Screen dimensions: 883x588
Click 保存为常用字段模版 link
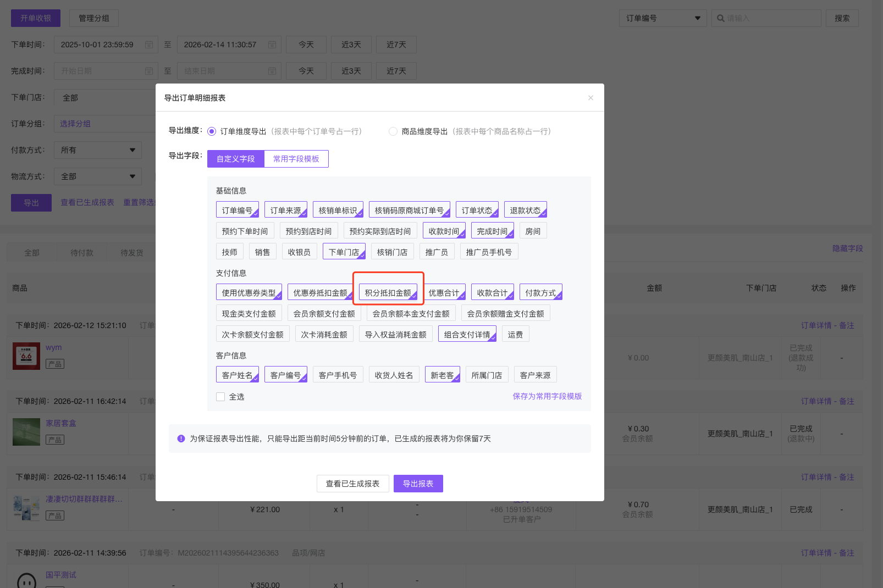[x=547, y=396]
